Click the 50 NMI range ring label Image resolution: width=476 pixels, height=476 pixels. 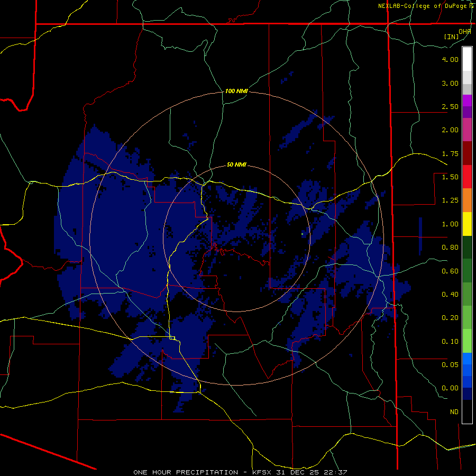(x=236, y=165)
